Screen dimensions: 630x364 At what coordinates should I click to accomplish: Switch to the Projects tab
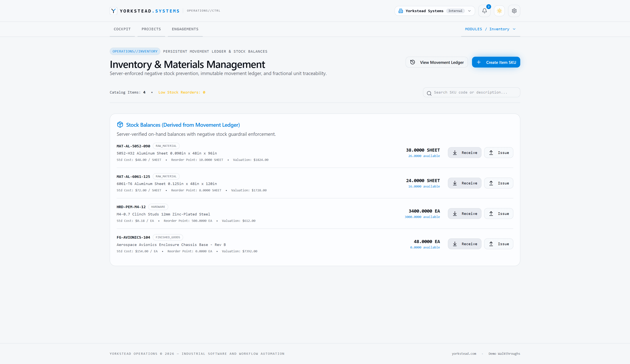[x=151, y=29]
